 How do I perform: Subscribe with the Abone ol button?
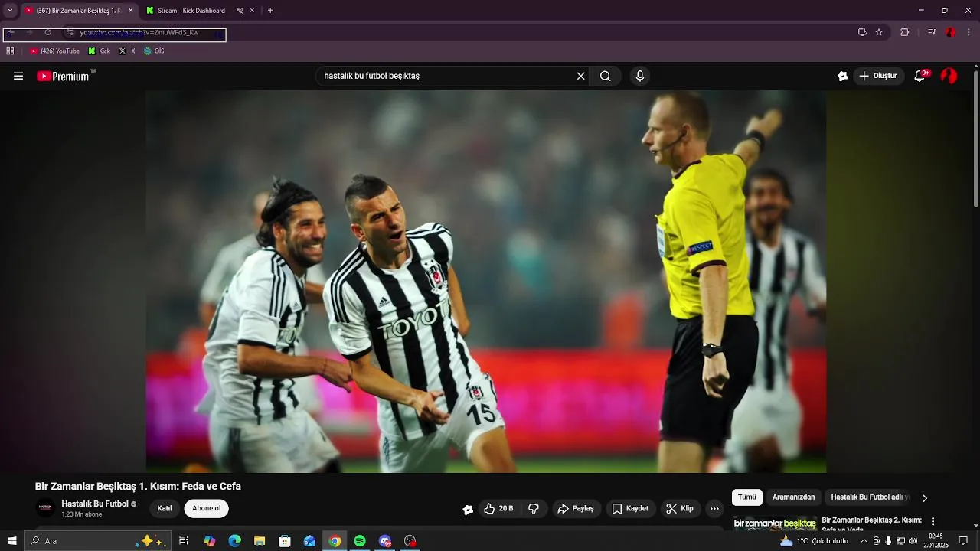206,509
